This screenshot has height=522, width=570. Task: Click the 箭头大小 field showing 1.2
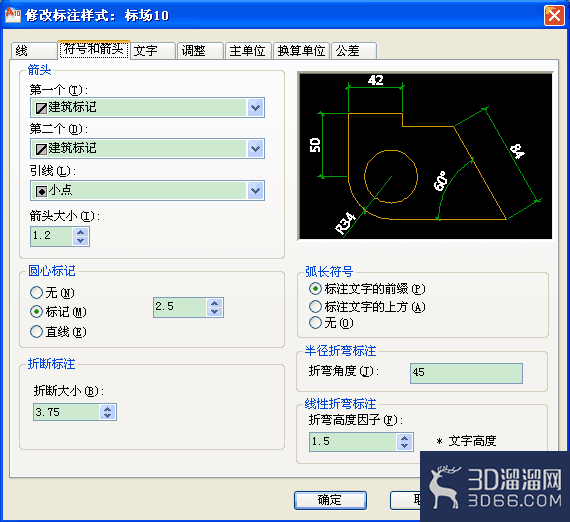52,236
